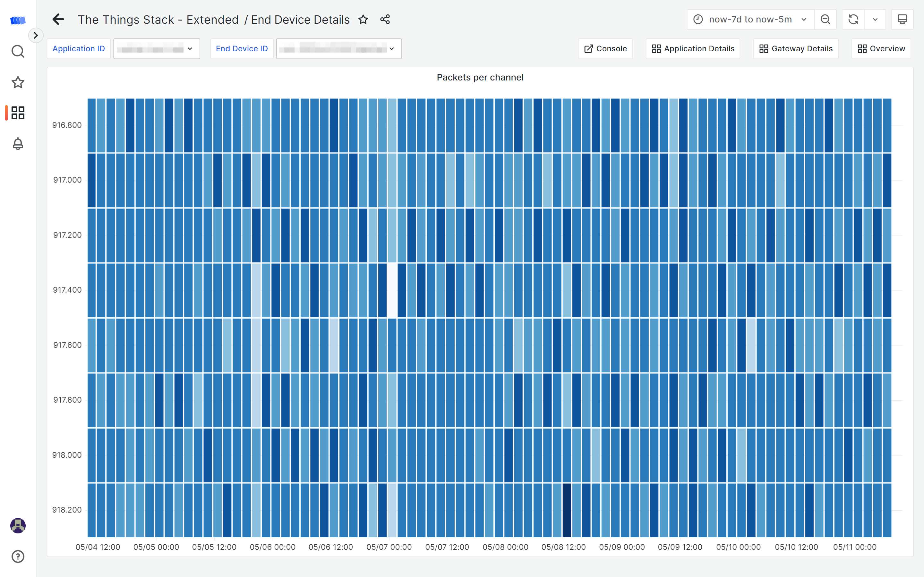Open the alerting bell icon
Image resolution: width=924 pixels, height=577 pixels.
[18, 144]
